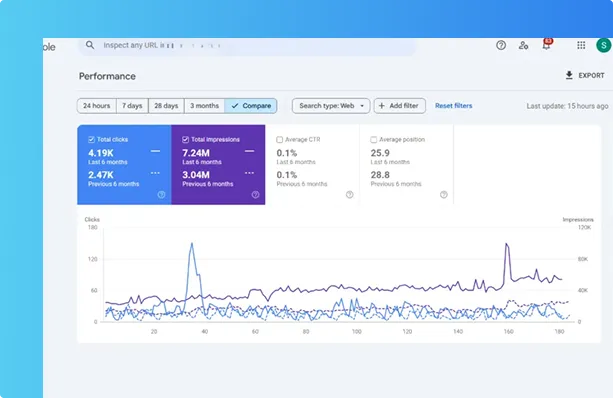Open help icon on Total impressions card

[x=255, y=194]
